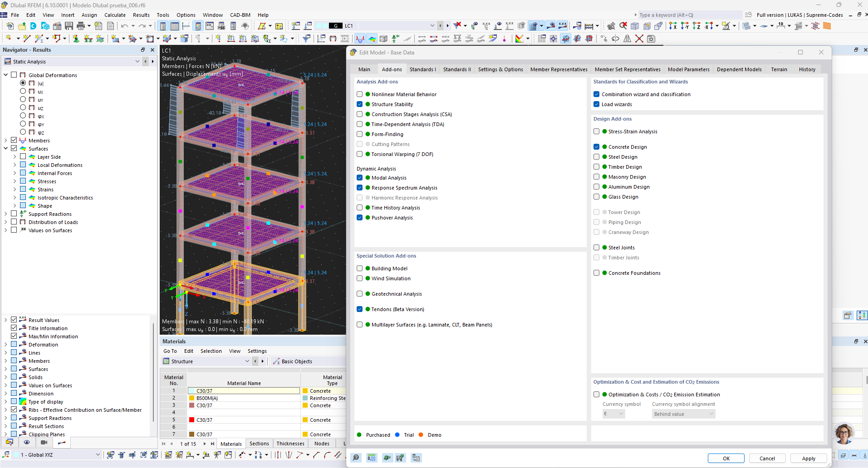Click the Basic Objects icon in Materials panel
868x468 pixels.
coord(276,361)
